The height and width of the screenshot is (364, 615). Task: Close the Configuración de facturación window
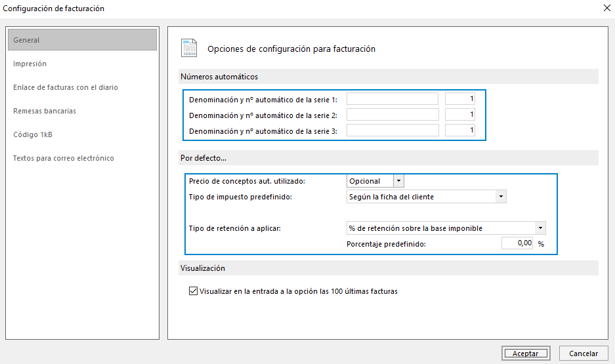pos(606,8)
